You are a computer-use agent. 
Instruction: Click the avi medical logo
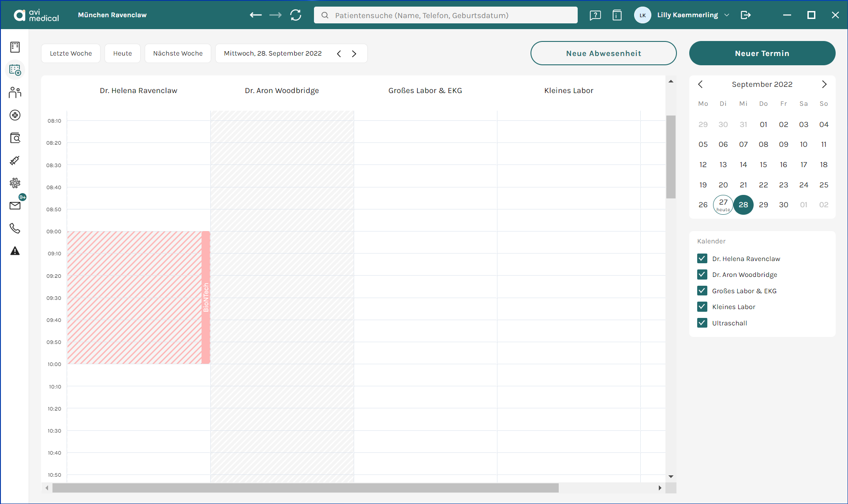(x=36, y=15)
